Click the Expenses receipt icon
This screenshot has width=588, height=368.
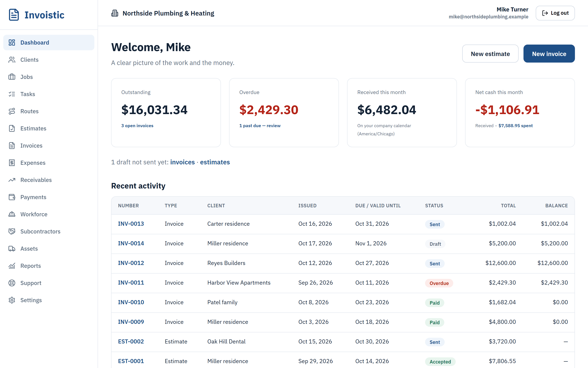[x=12, y=163]
